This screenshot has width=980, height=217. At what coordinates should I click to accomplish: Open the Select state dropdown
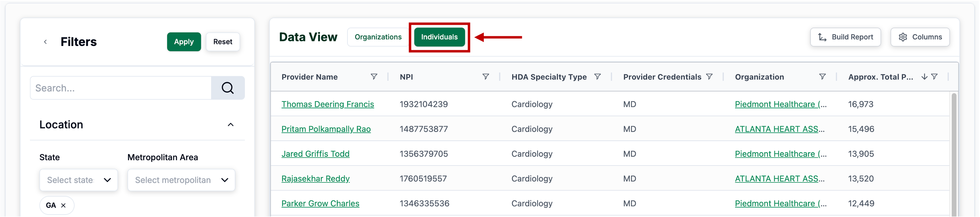[78, 180]
